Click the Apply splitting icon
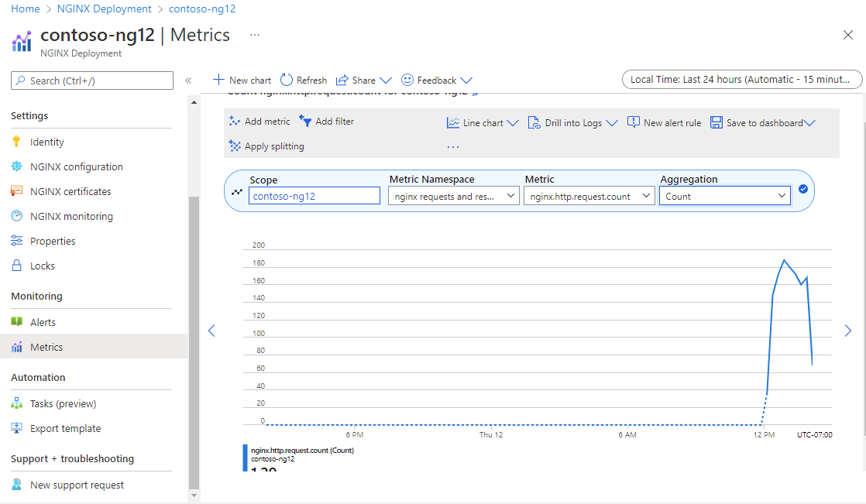Screen dimensions: 866x504 click(235, 146)
